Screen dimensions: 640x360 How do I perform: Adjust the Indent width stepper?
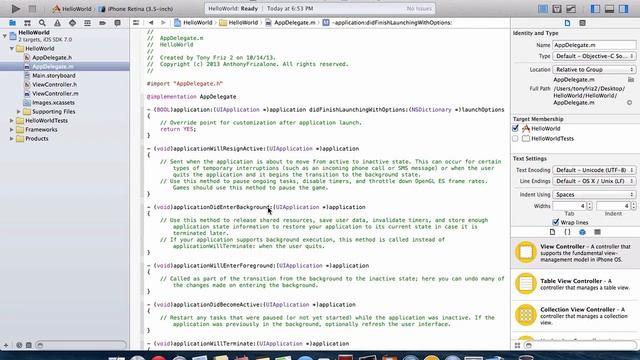click(633, 206)
